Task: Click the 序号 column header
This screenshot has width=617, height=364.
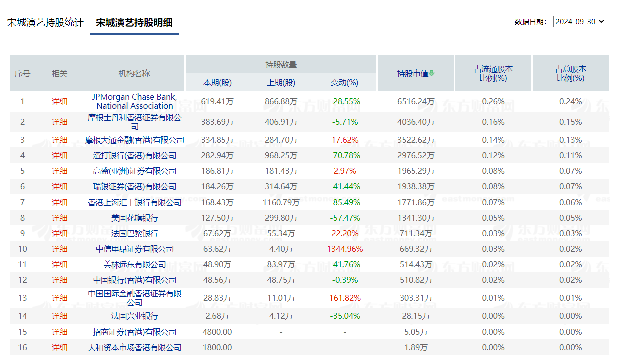Action: pyautogui.click(x=22, y=73)
